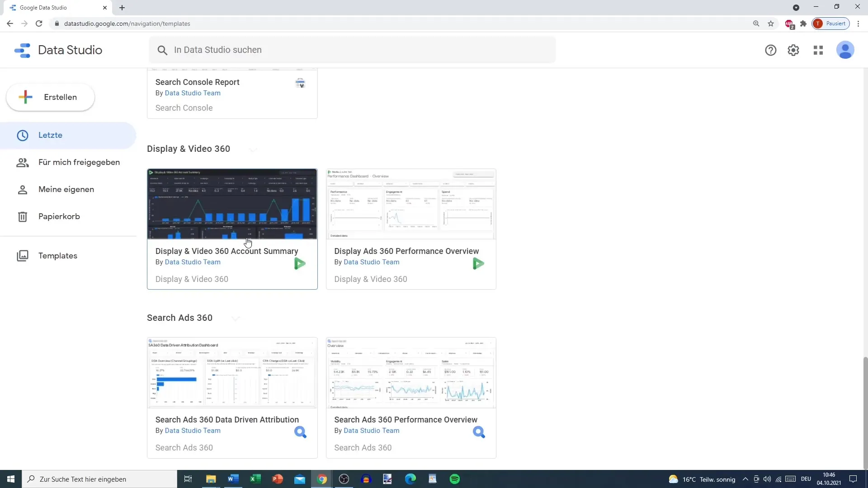This screenshot has width=868, height=488.
Task: Close the Google Data Studio tab
Action: (105, 8)
